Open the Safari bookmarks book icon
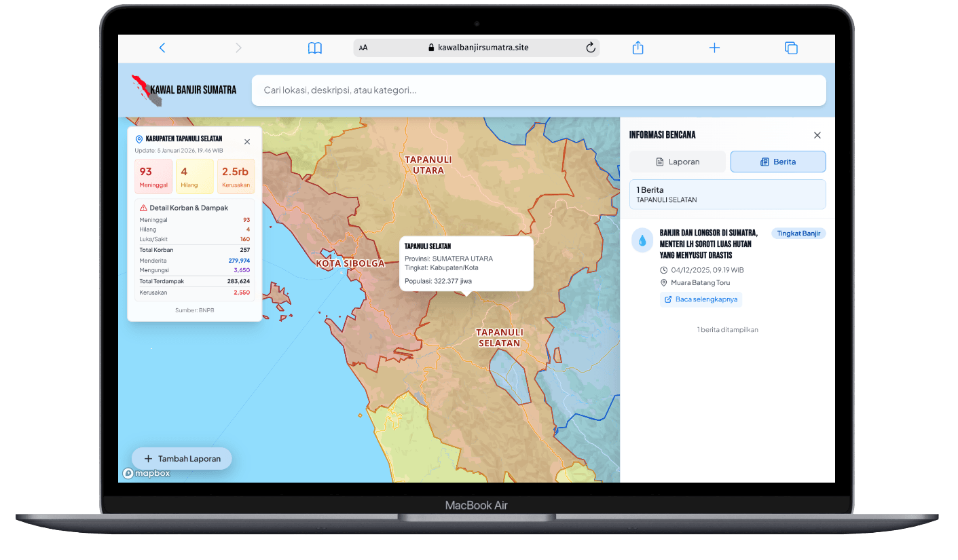958x560 pixels. [314, 48]
